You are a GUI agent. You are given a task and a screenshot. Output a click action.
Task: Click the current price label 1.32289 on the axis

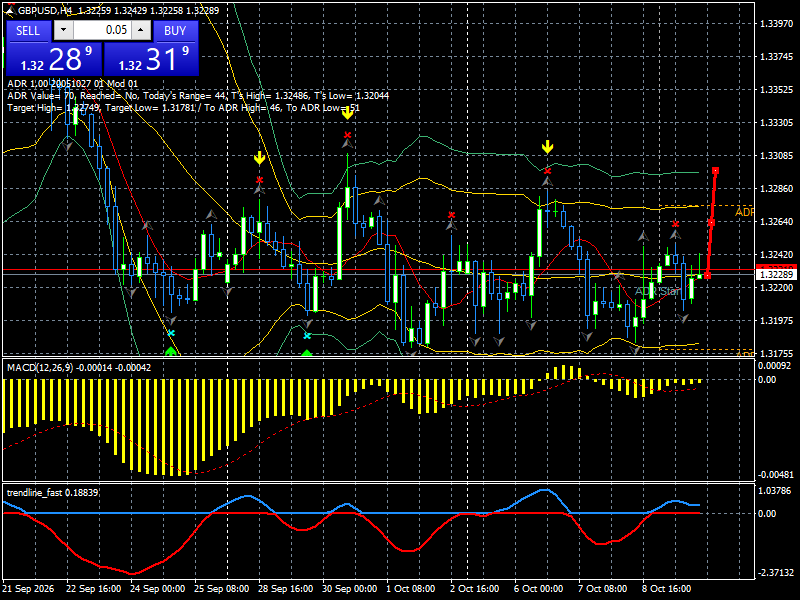click(777, 275)
